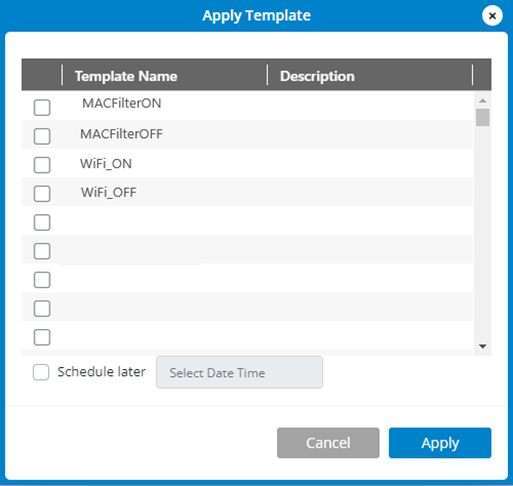The height and width of the screenshot is (486, 513).
Task: Select the MACFilterOFF template checkbox
Action: 42,136
